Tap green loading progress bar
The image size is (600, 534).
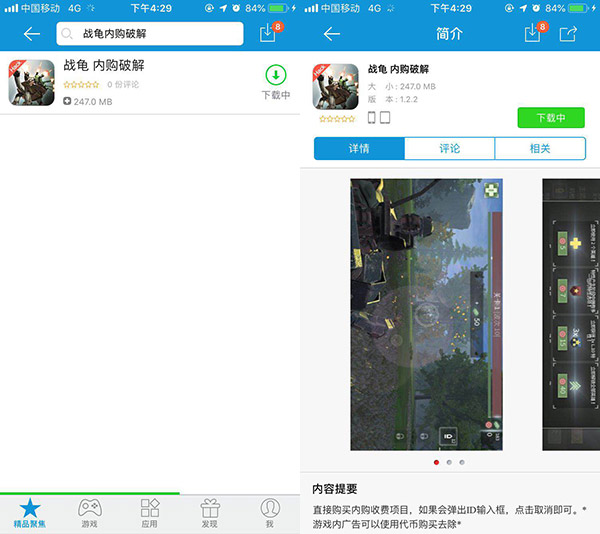tap(90, 493)
